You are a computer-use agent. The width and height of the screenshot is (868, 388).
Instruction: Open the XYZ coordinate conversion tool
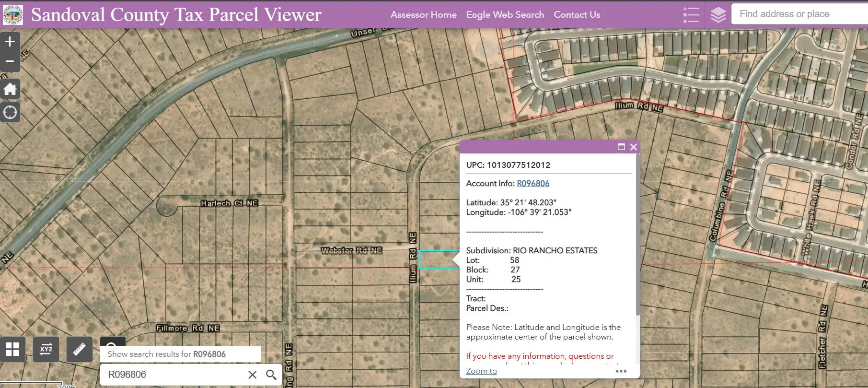point(46,349)
